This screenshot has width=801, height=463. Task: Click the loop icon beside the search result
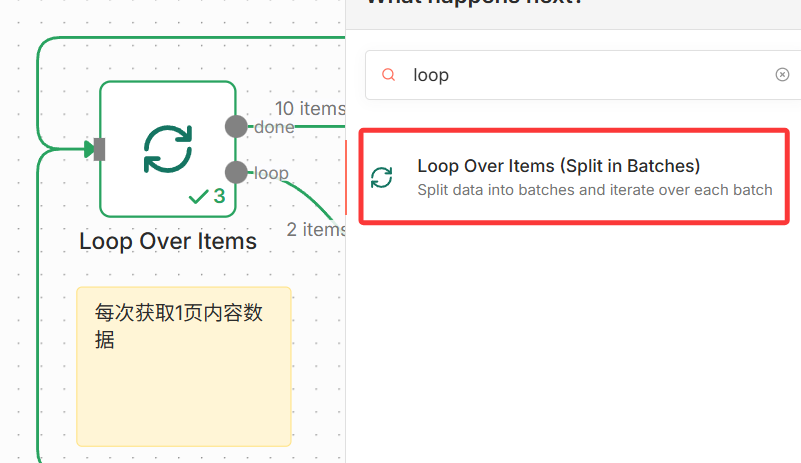[382, 177]
